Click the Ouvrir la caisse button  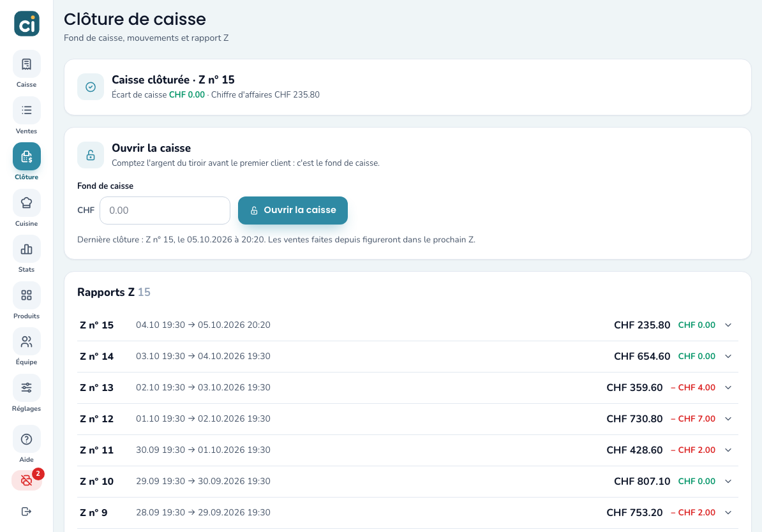click(x=292, y=211)
